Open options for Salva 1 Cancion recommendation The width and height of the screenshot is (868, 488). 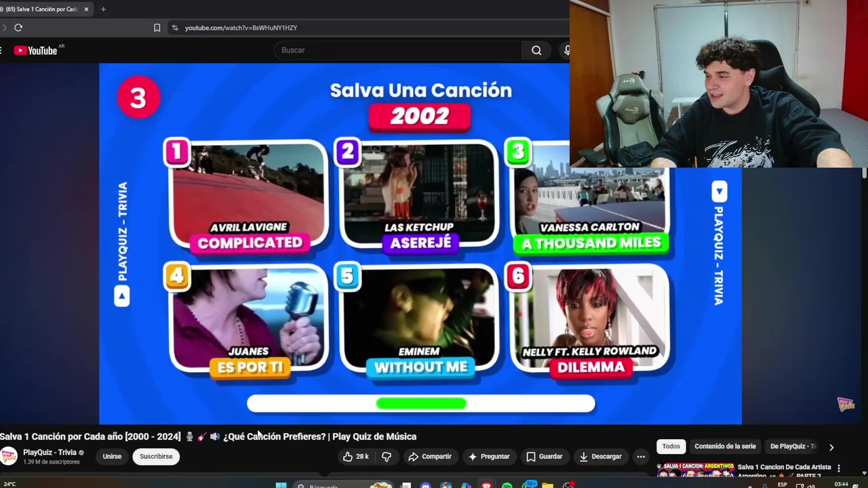click(x=839, y=468)
